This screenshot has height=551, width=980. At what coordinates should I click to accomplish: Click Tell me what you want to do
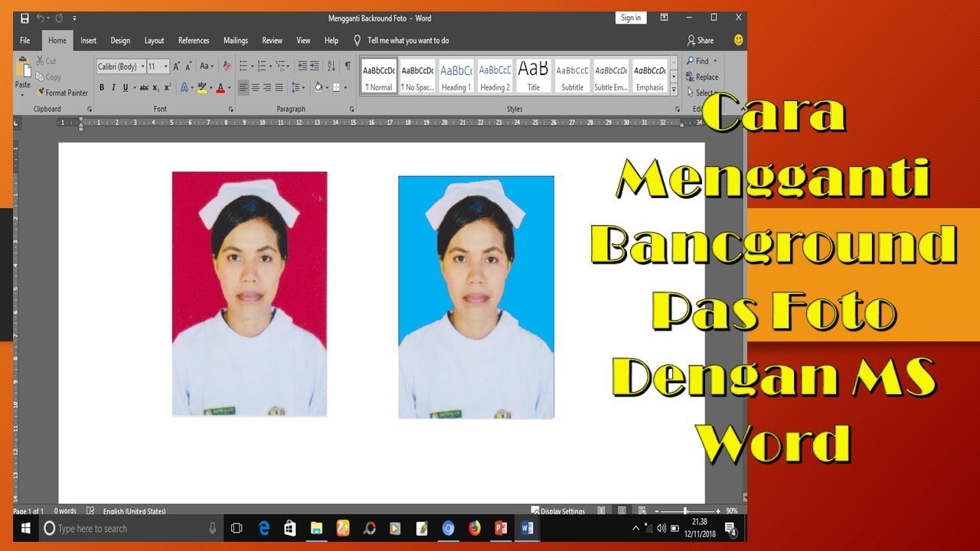pyautogui.click(x=401, y=41)
